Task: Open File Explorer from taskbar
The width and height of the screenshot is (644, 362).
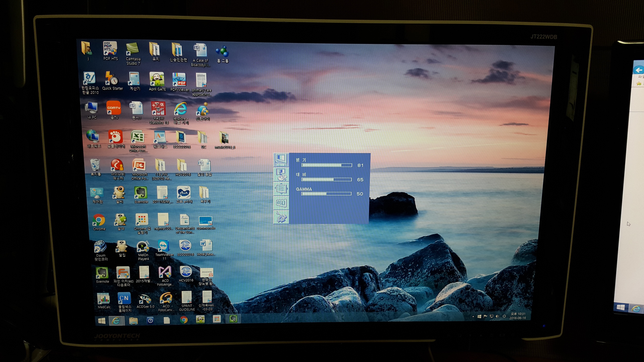Action: coord(133,321)
